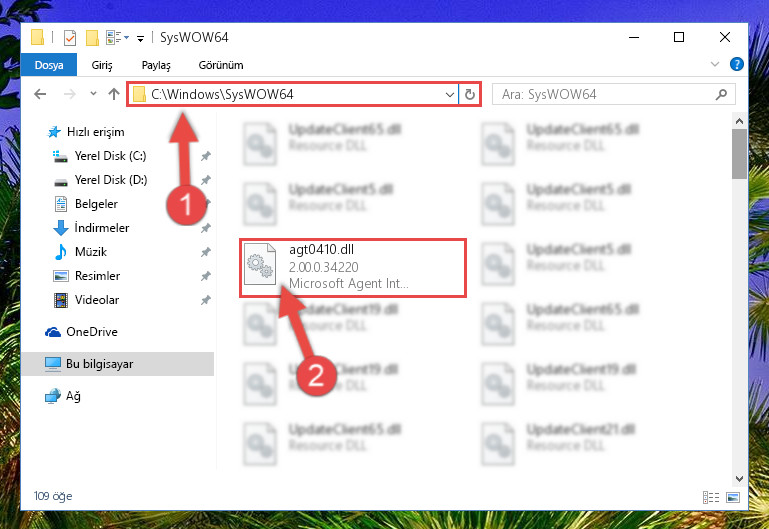Select the agt0410.dll file

coord(353,268)
